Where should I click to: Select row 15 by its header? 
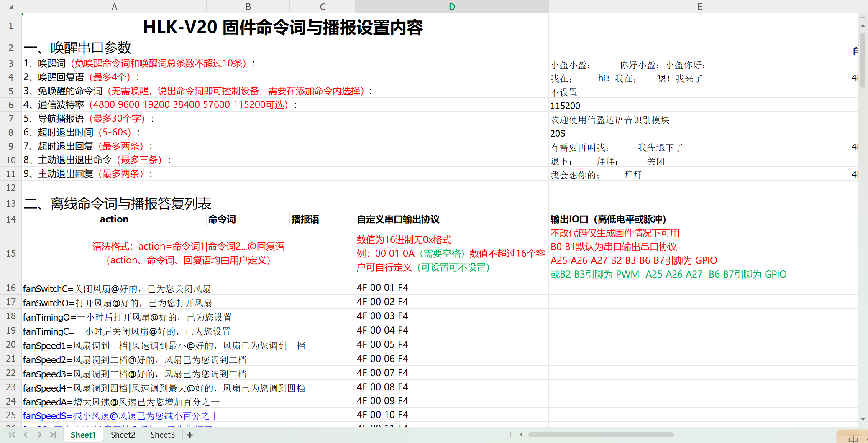point(10,253)
